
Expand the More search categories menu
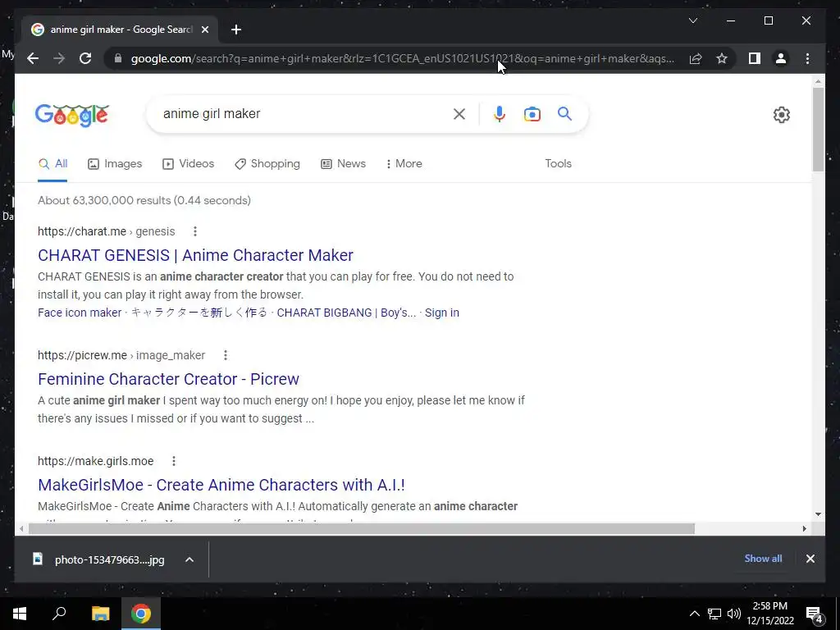(404, 164)
